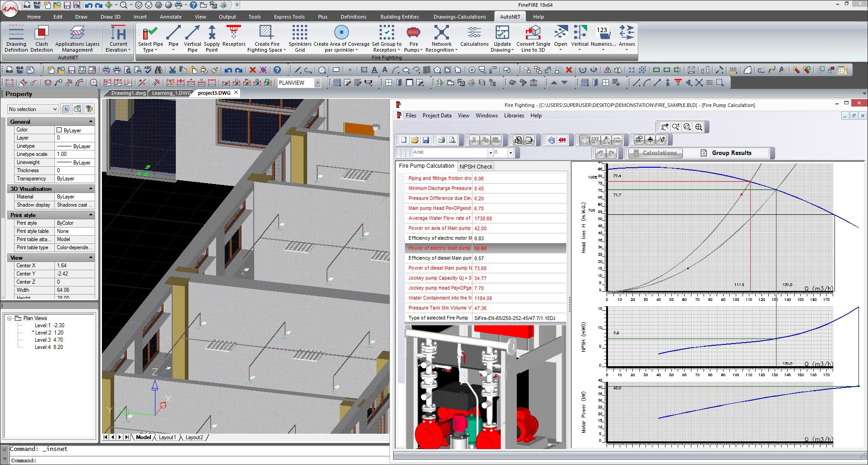Open Project Data menu in Fire Fighting
Image resolution: width=868 pixels, height=465 pixels.
(437, 116)
